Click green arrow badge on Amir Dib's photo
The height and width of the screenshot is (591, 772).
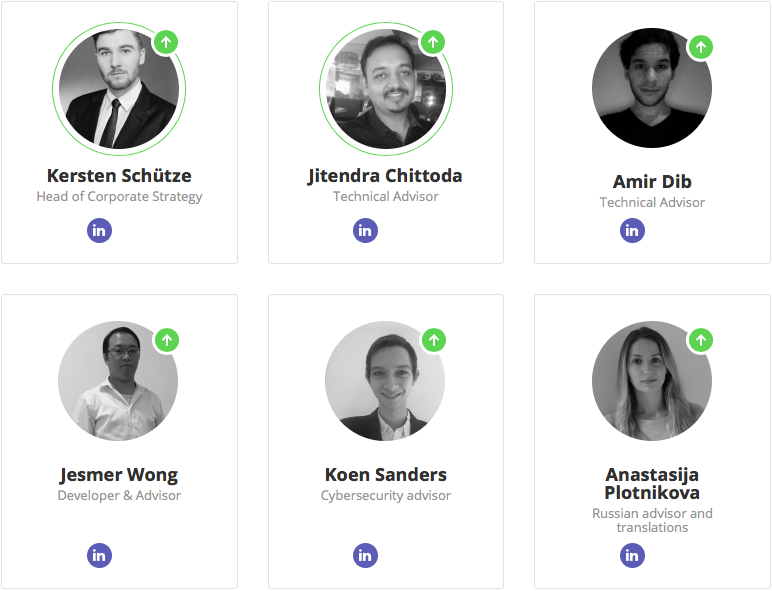tap(701, 47)
